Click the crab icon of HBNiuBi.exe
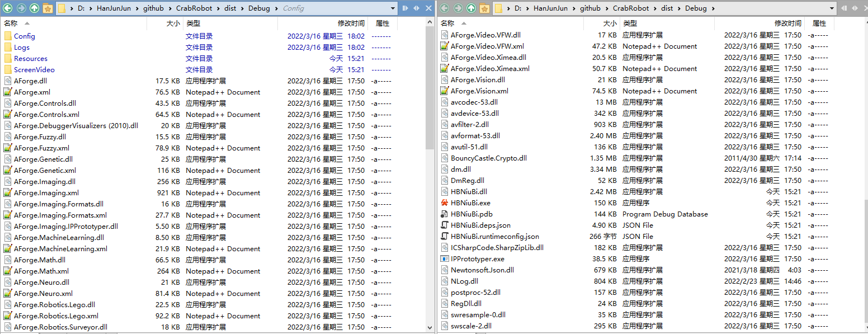The height and width of the screenshot is (334, 868). tap(445, 203)
